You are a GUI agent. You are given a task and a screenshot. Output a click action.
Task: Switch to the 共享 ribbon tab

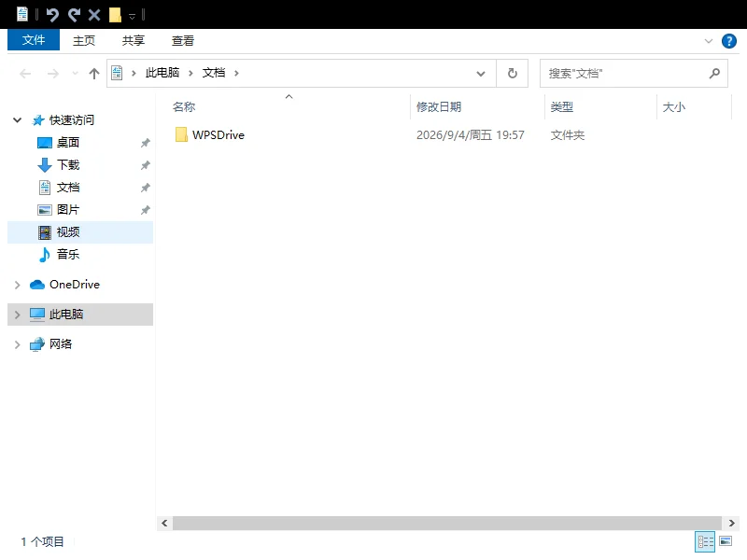pyautogui.click(x=134, y=40)
